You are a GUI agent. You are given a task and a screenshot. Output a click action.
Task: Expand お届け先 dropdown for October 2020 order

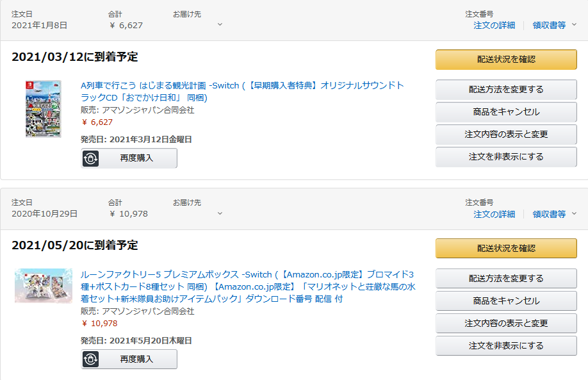pos(220,213)
